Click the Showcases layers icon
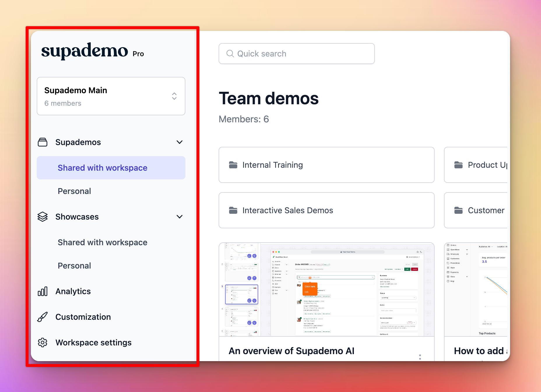Viewport: 541px width, 392px height. pos(43,217)
